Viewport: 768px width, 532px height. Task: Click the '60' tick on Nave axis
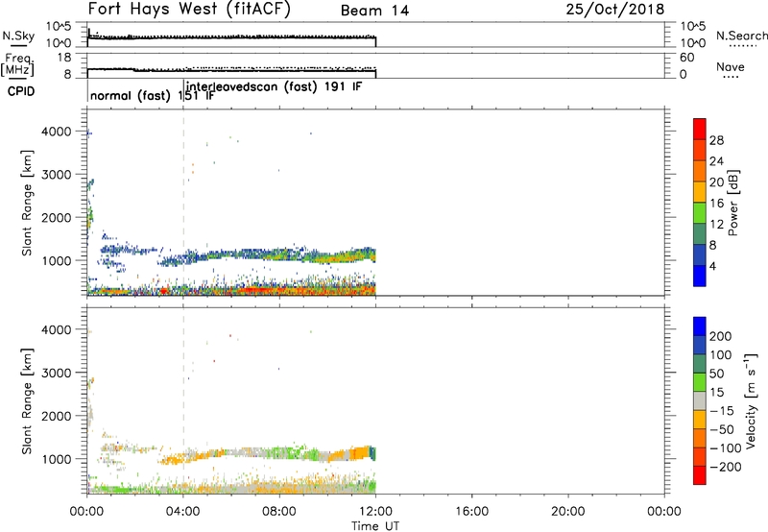click(687, 58)
